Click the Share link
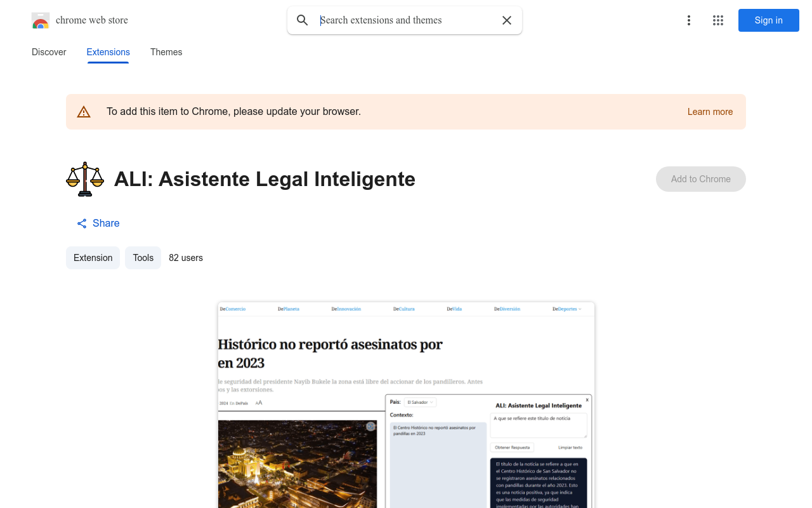Viewport: 812px width, 508px height. [x=98, y=223]
